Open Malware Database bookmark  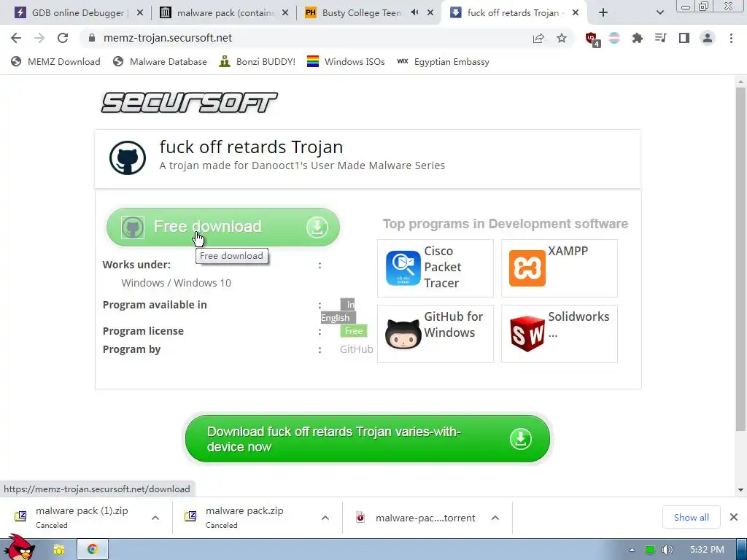[x=160, y=62]
